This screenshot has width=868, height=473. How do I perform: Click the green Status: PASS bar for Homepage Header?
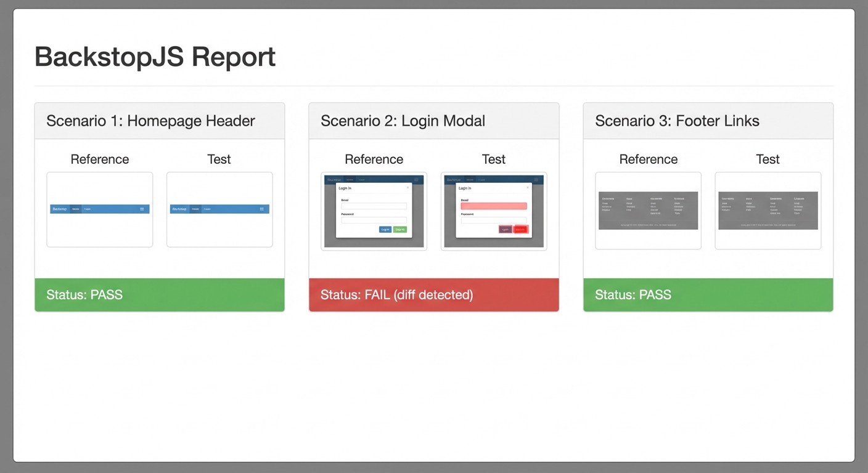(160, 294)
